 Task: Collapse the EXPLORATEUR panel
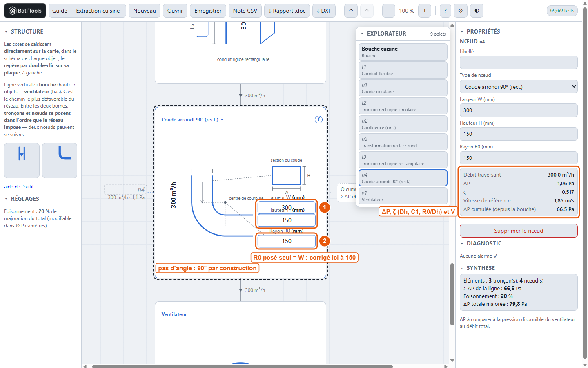click(362, 34)
